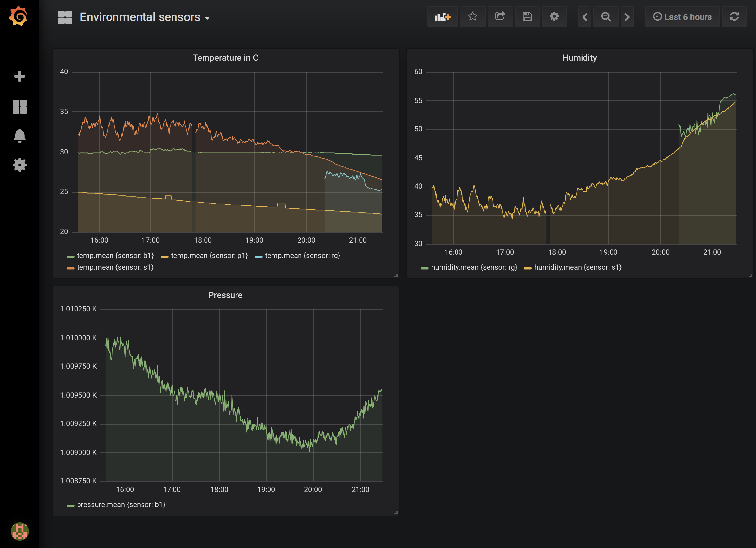Open dashboard settings gear in top bar
The width and height of the screenshot is (756, 548).
point(554,17)
